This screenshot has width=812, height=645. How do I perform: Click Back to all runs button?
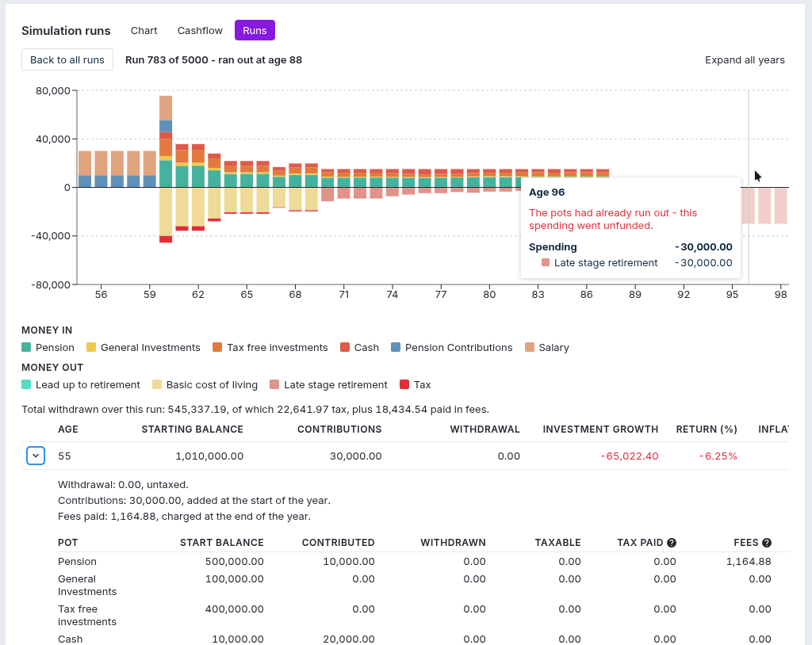click(x=67, y=59)
